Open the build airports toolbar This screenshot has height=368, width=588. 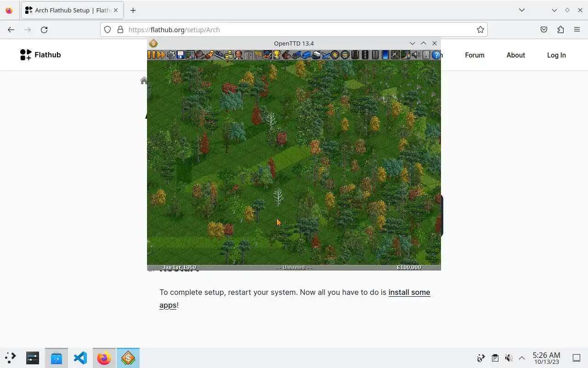(395, 55)
